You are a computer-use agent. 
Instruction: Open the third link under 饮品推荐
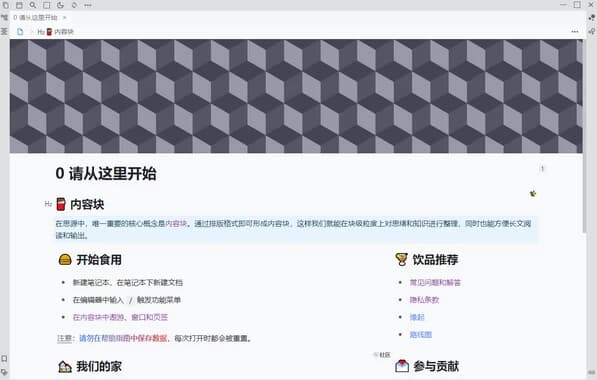(x=417, y=317)
